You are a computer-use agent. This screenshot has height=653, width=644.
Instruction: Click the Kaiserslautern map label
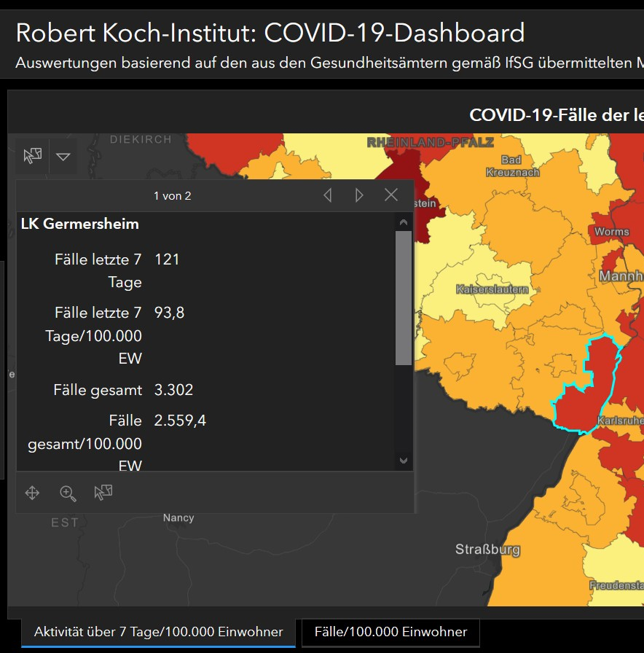492,289
